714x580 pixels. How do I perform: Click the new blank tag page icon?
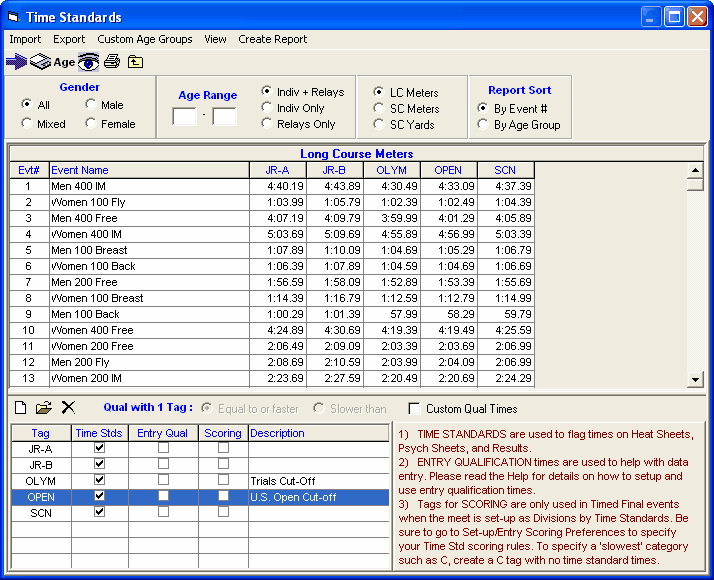(20, 407)
